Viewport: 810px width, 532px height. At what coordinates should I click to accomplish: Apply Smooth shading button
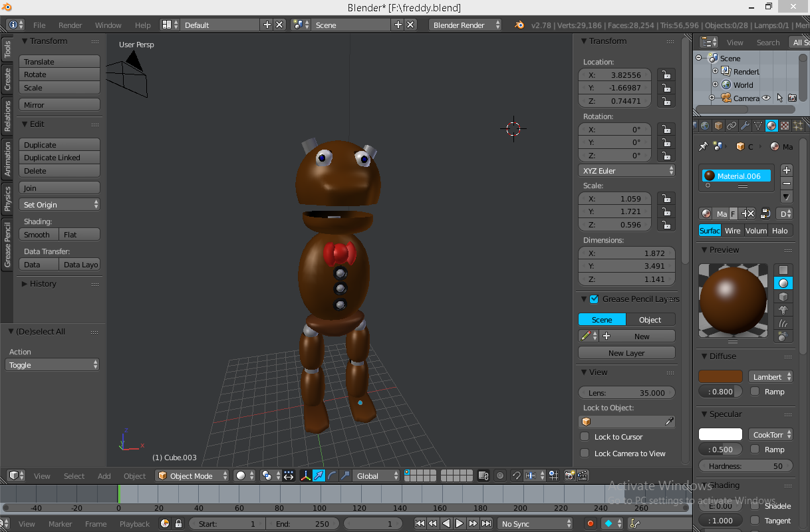(39, 234)
